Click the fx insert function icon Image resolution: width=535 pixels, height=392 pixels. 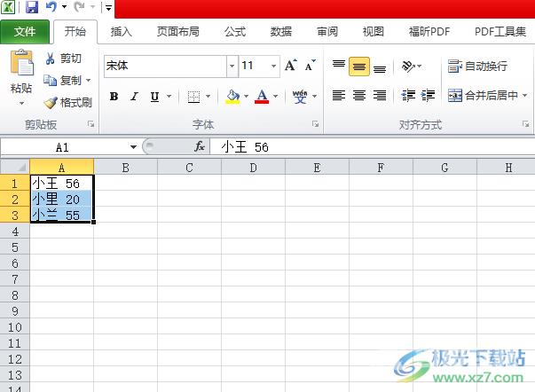pos(200,146)
